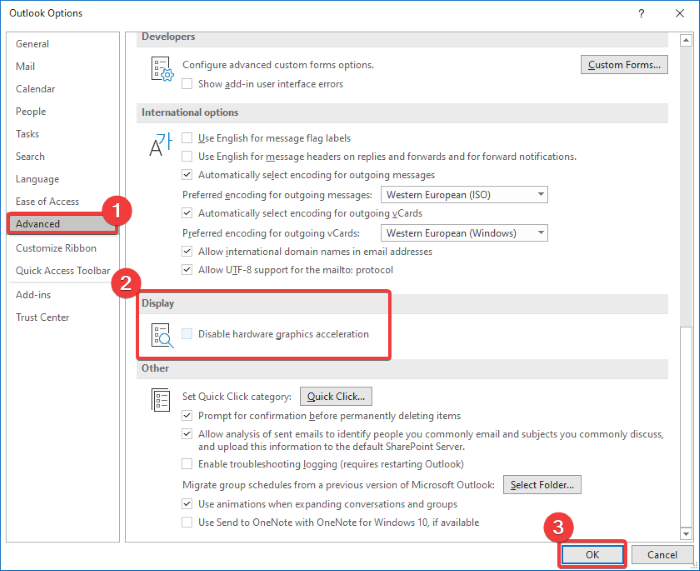
Task: Open the Quick Access Toolbar category
Action: (63, 271)
